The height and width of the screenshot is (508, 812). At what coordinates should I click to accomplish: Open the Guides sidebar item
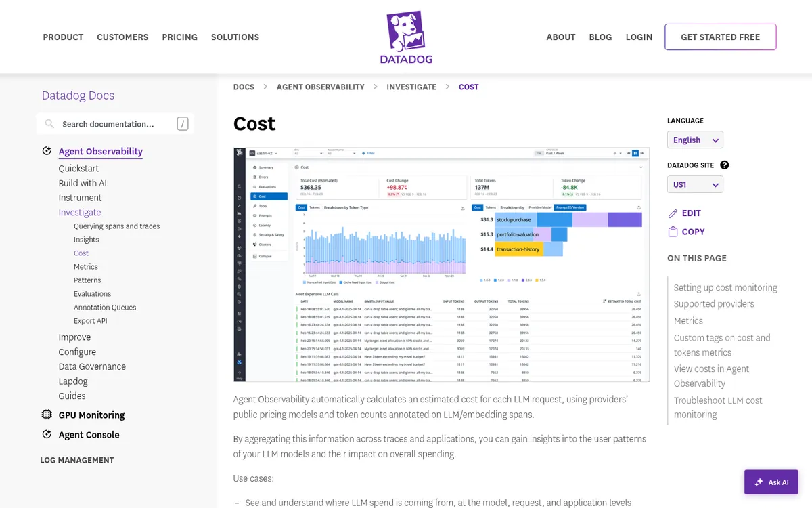[72, 396]
